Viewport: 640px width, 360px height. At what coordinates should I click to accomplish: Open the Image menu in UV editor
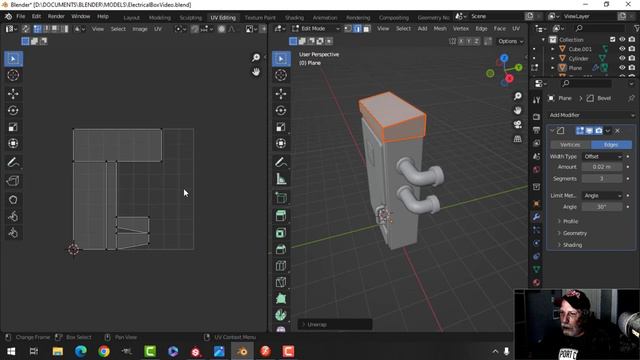[140, 29]
